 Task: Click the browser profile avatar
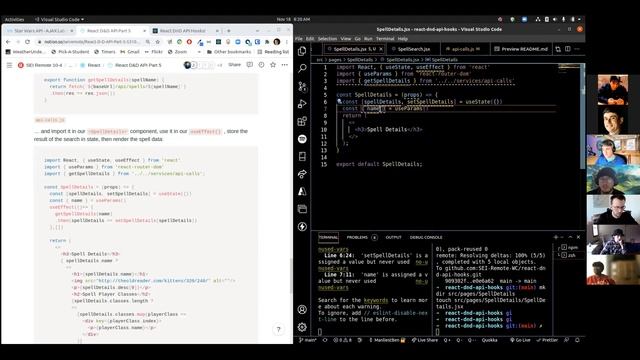pos(277,42)
